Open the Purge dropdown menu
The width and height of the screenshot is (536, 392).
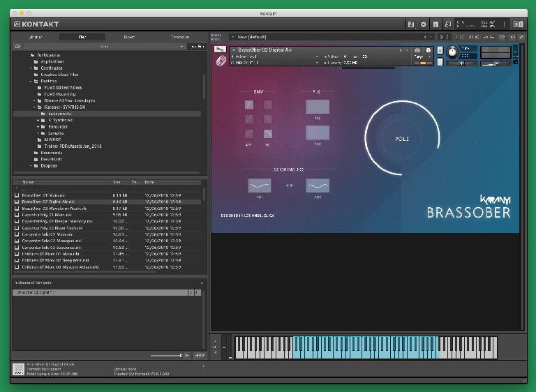[x=422, y=56]
